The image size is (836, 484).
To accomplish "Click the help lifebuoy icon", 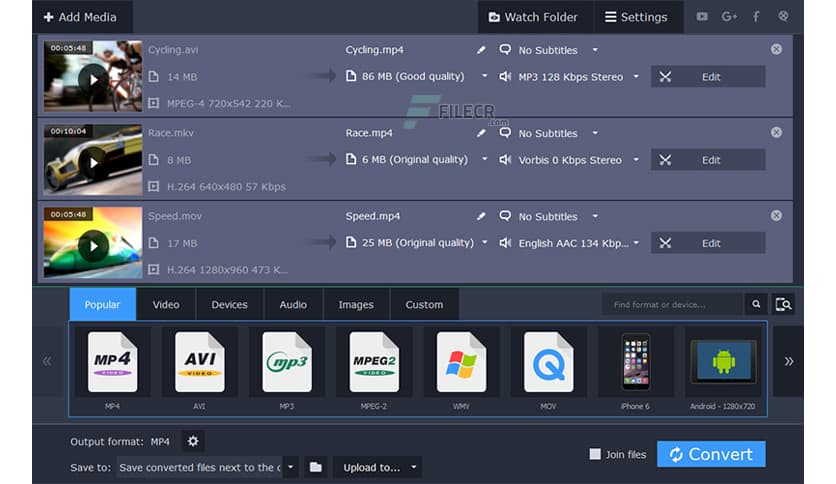I will tap(783, 16).
